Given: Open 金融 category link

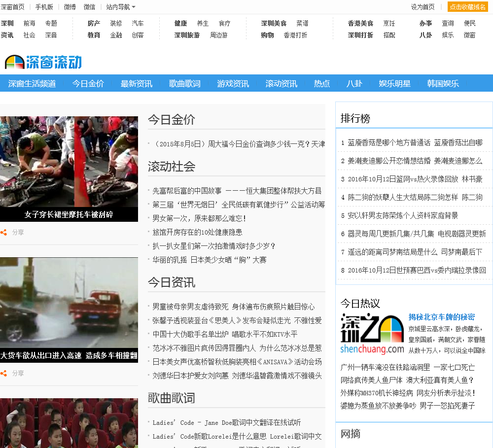Looking at the screenshot, I should 116,35.
